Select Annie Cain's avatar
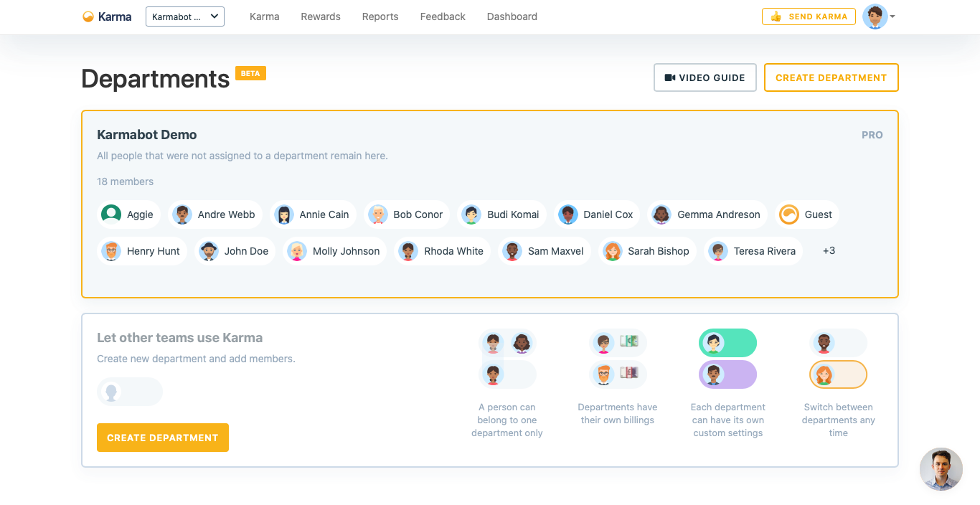 pos(284,214)
